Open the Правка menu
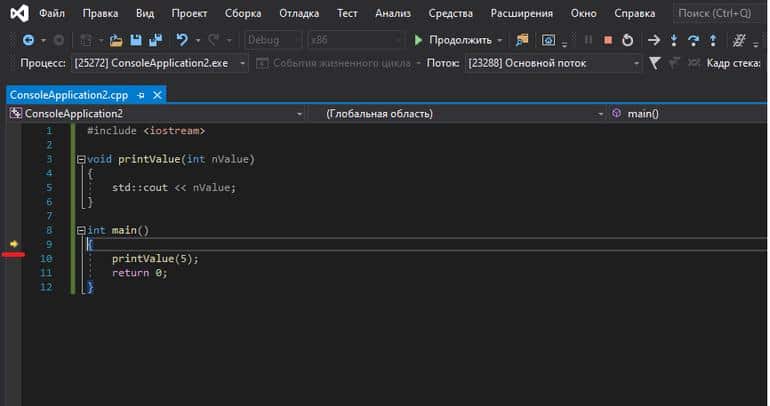 [100, 13]
